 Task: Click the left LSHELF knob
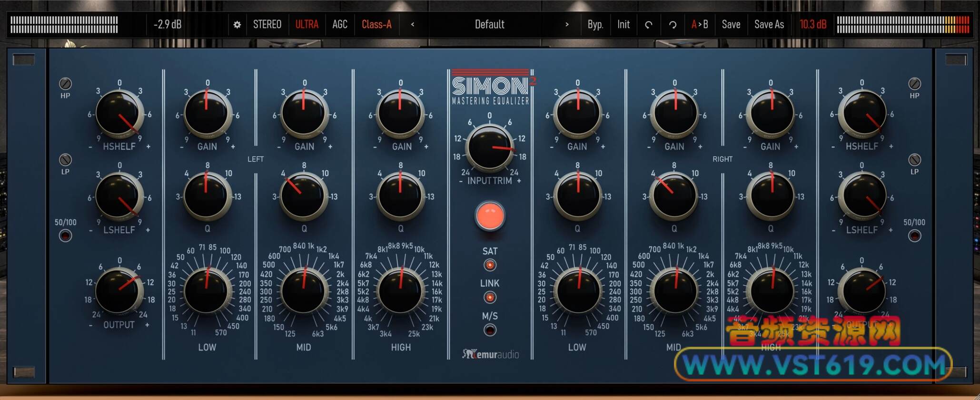pyautogui.click(x=119, y=196)
